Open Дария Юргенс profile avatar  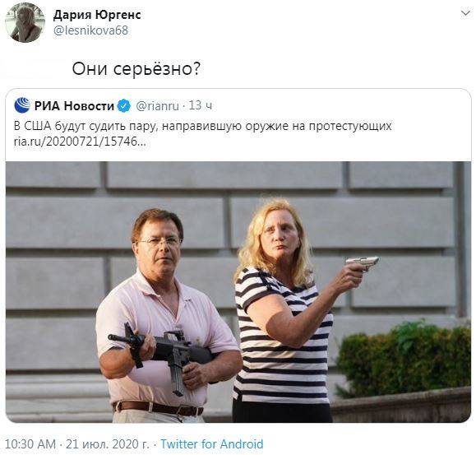pos(25,23)
